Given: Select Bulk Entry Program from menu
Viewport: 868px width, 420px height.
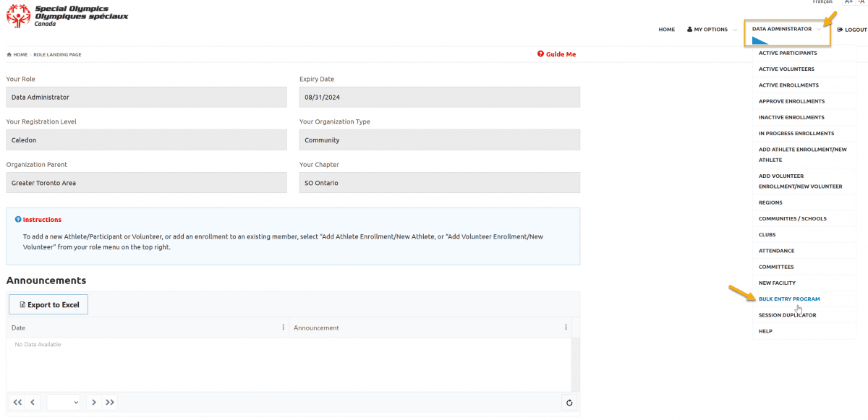Looking at the screenshot, I should pos(789,299).
